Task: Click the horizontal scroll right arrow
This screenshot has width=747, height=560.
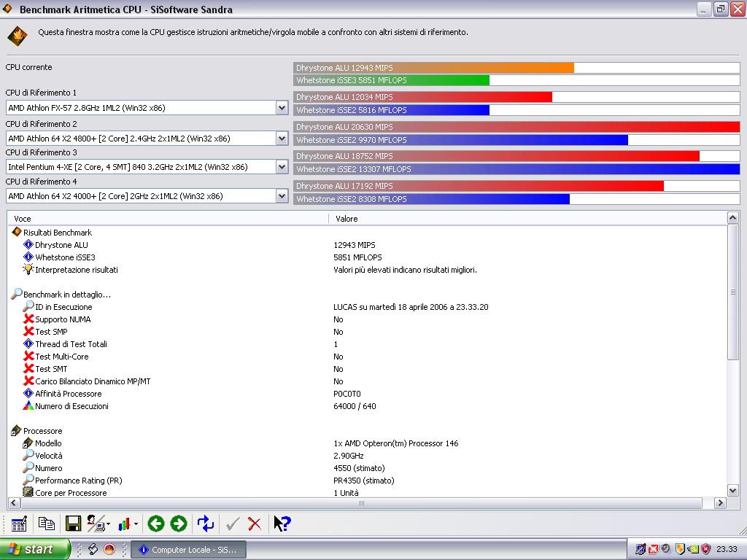Action: click(x=720, y=503)
